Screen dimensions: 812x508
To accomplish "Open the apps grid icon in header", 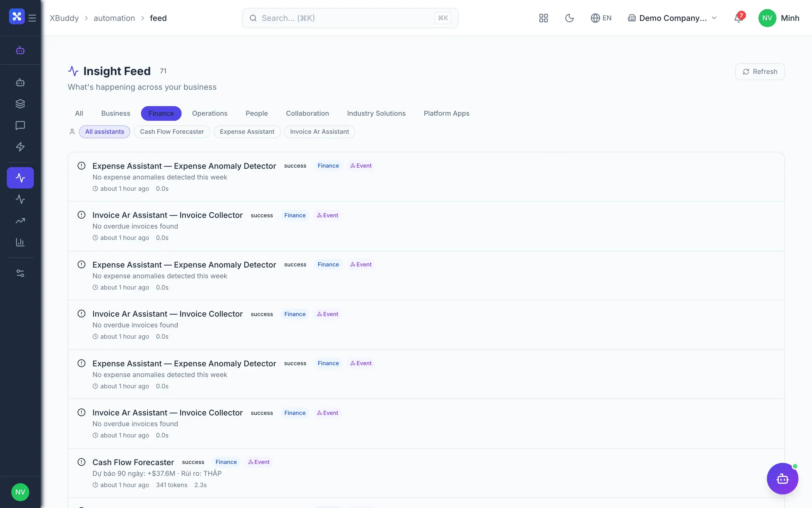I will click(544, 18).
